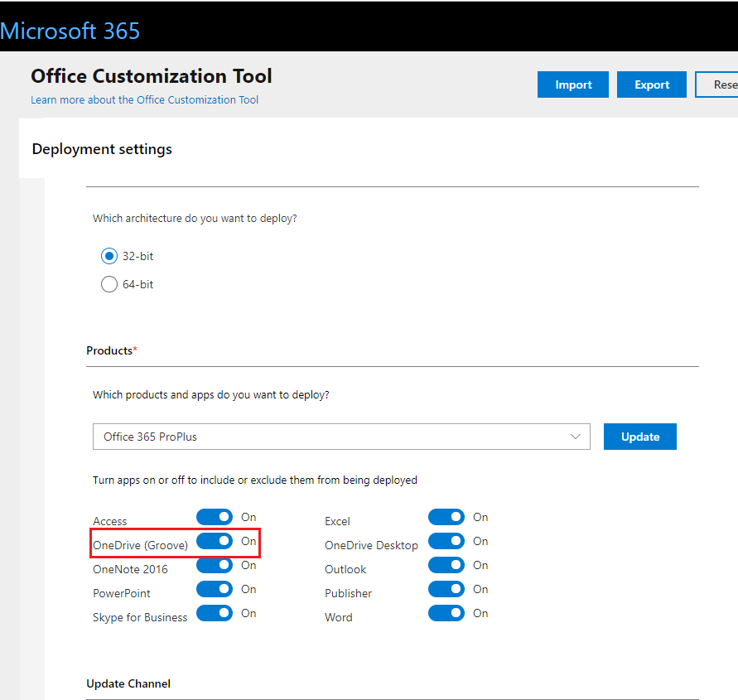
Task: Open the Office 365 ProPlus product dropdown
Action: 341,437
